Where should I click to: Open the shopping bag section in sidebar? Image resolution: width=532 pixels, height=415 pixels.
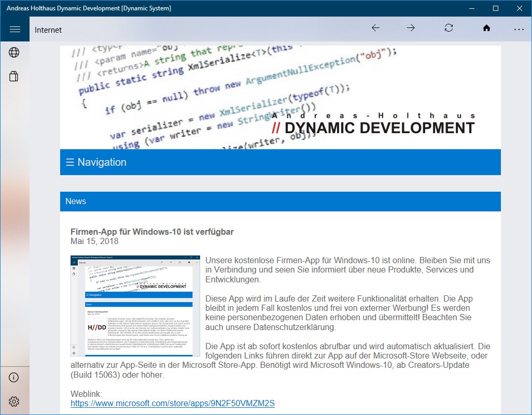click(x=14, y=76)
